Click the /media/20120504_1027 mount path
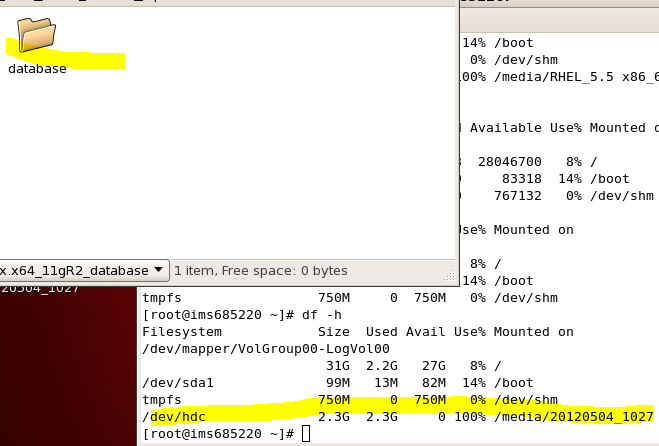 tap(574, 417)
